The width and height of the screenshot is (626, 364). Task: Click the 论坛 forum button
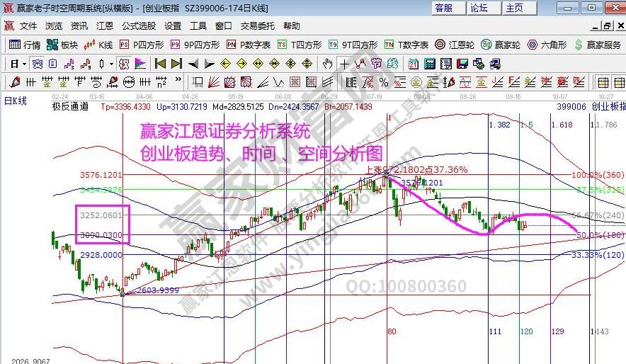[479, 8]
